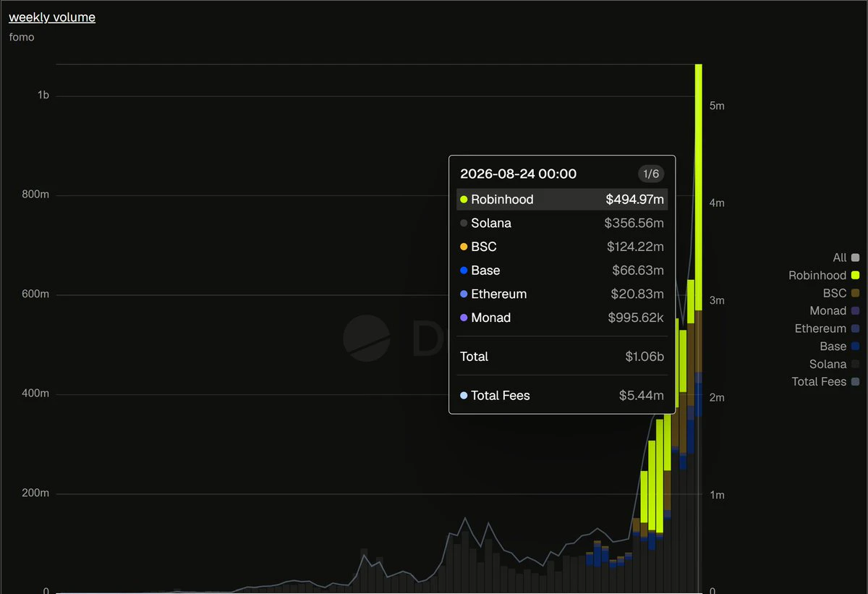Image resolution: width=868 pixels, height=594 pixels.
Task: Click the 1b left axis label
Action: (43, 96)
